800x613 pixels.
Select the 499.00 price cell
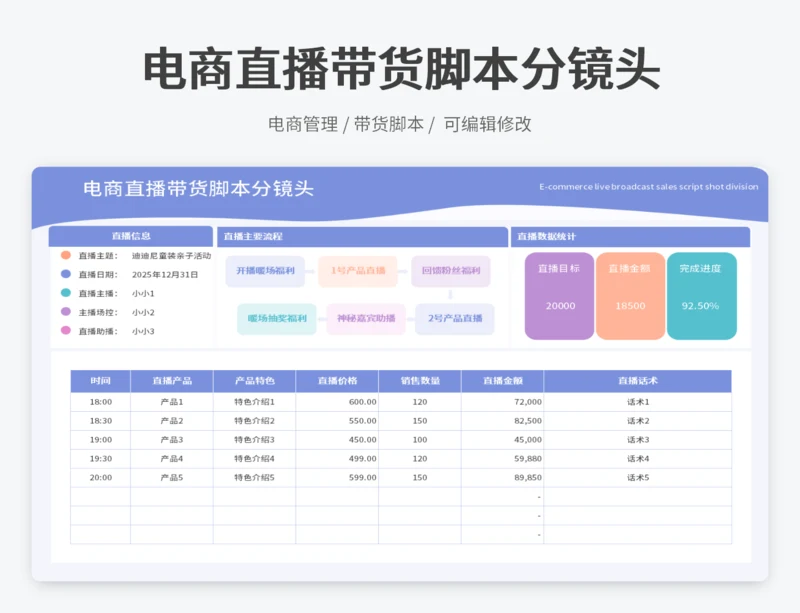click(337, 459)
